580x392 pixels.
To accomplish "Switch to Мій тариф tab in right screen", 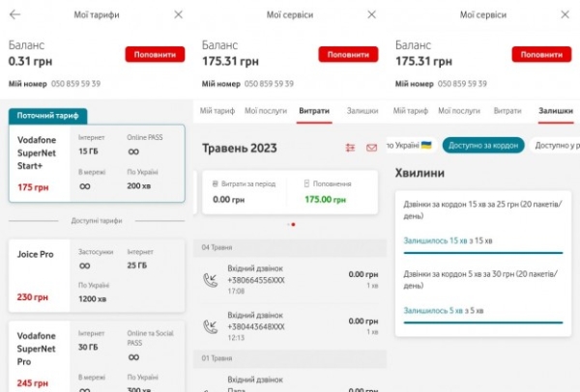I will coord(410,111).
